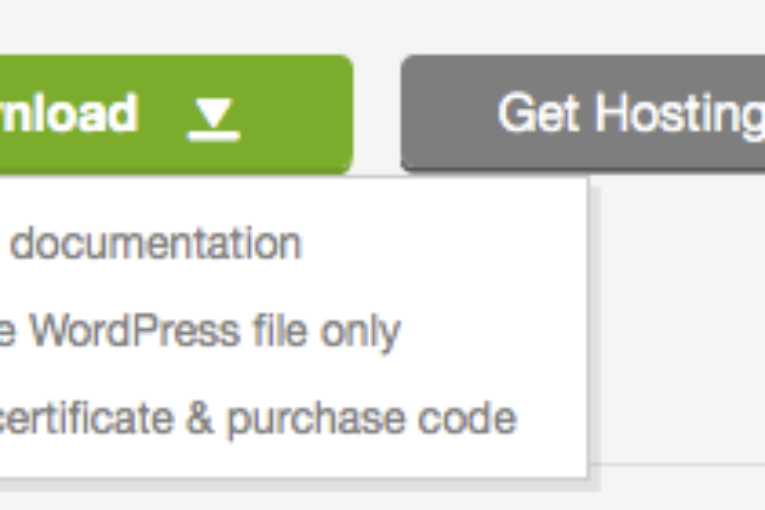Viewport: 765px width, 510px height.
Task: Click the 'Download' label text
Action: (x=69, y=113)
